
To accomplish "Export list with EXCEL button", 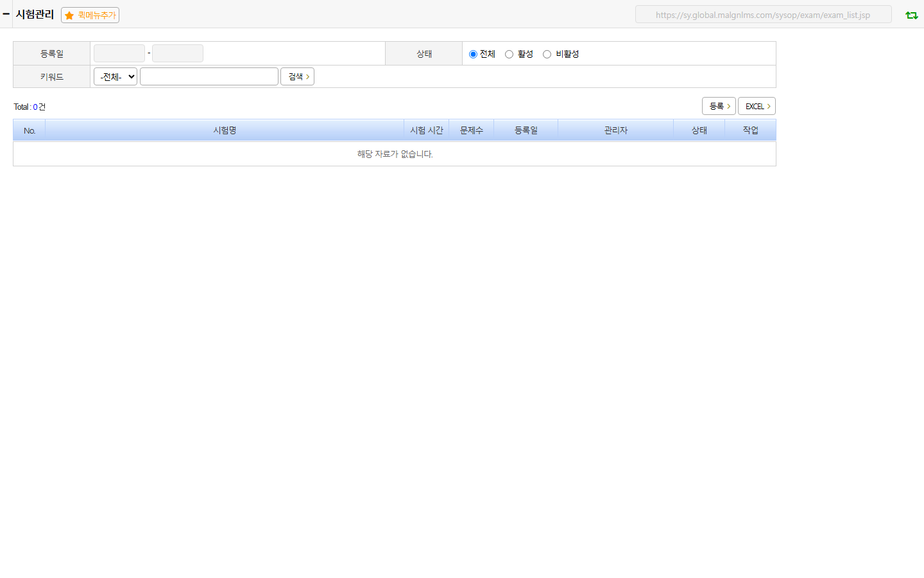I will 757,106.
